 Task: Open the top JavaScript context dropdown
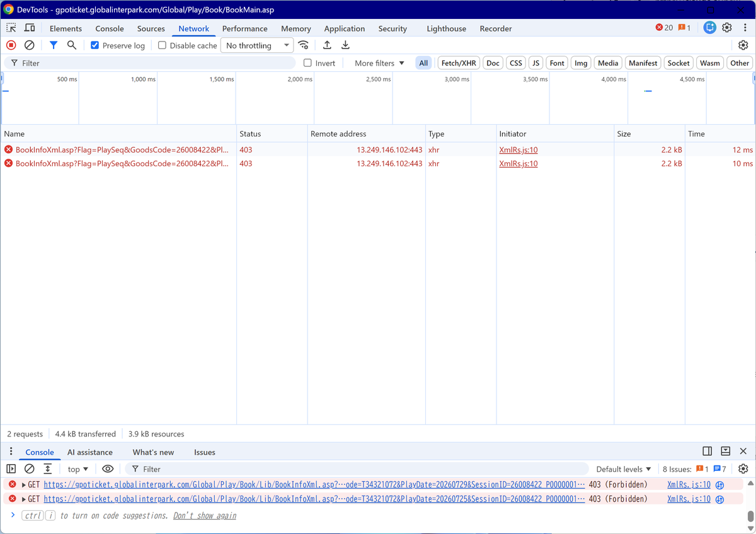78,469
